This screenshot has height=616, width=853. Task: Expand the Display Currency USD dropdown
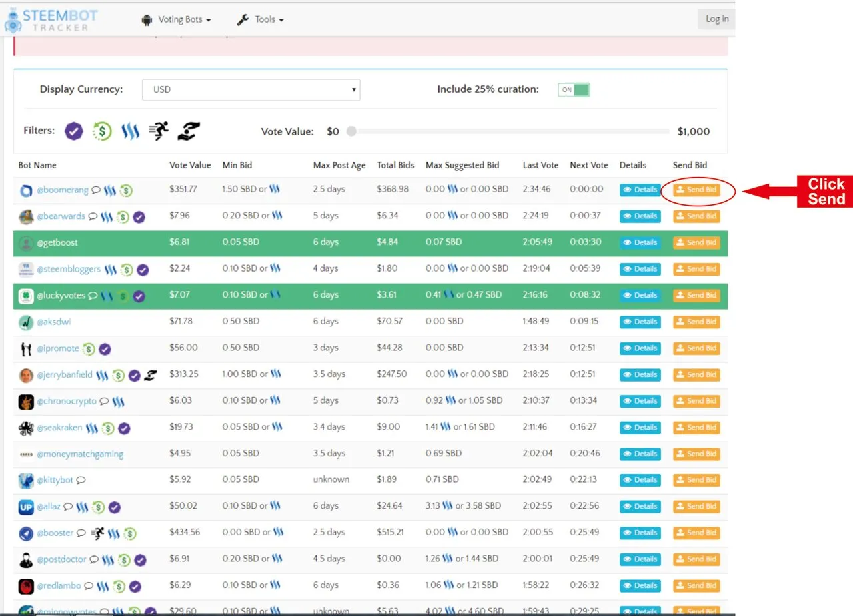(251, 90)
